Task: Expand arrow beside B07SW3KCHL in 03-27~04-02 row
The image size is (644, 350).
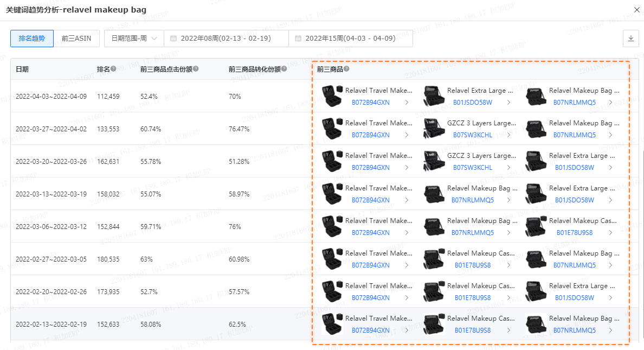Action: (508, 135)
